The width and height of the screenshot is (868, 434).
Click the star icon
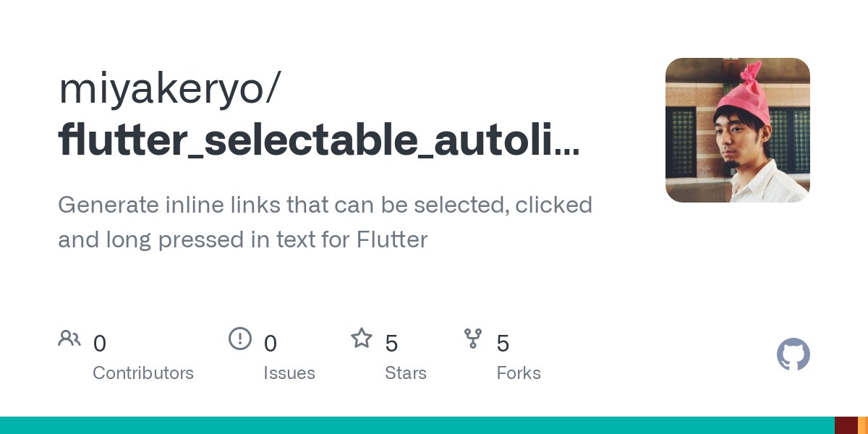(362, 338)
